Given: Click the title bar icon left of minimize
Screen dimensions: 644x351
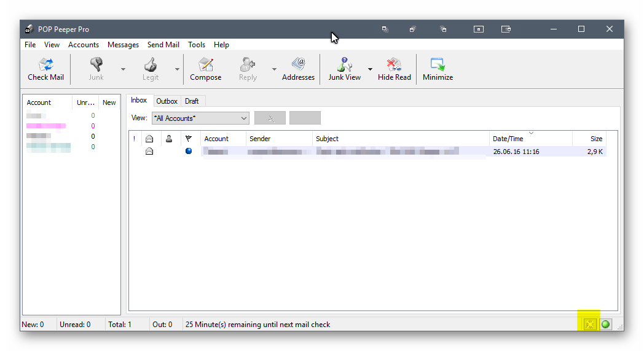Looking at the screenshot, I should click(x=506, y=29).
